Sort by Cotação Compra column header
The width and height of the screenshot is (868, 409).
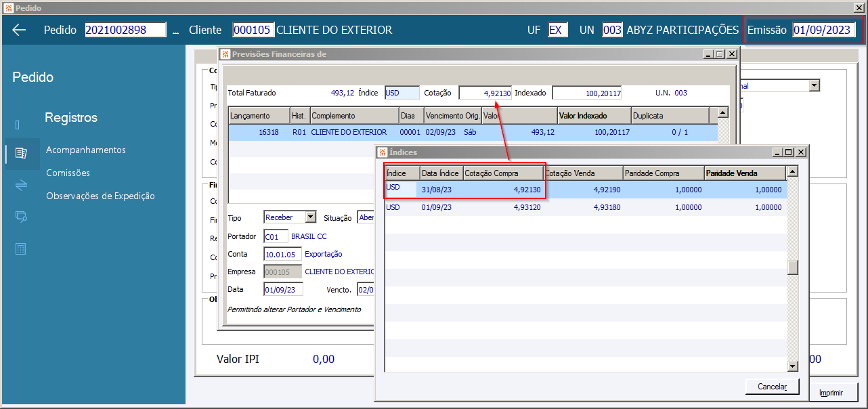(502, 173)
